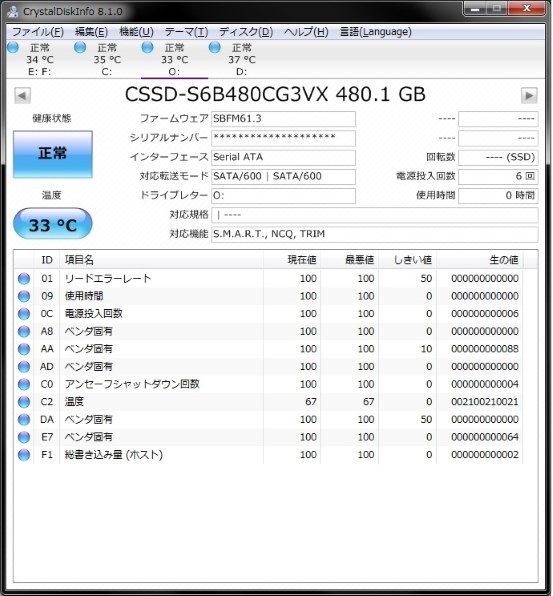553x596 pixels.
Task: Open the ディスク(D) menu
Action: point(246,32)
